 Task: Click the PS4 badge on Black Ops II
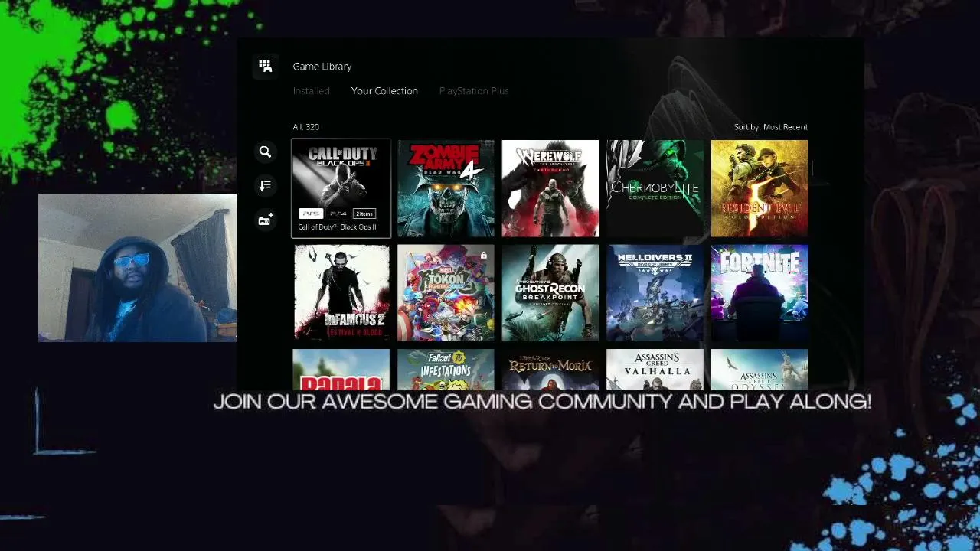click(338, 214)
